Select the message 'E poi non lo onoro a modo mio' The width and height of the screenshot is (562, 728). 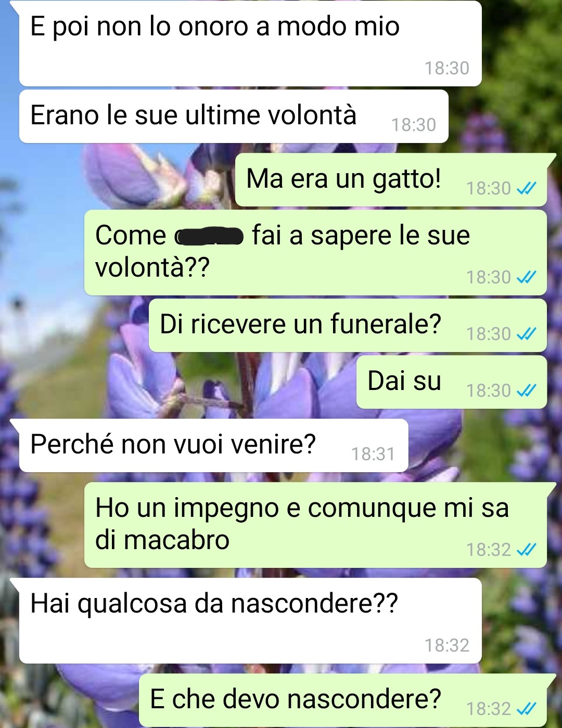click(x=250, y=44)
